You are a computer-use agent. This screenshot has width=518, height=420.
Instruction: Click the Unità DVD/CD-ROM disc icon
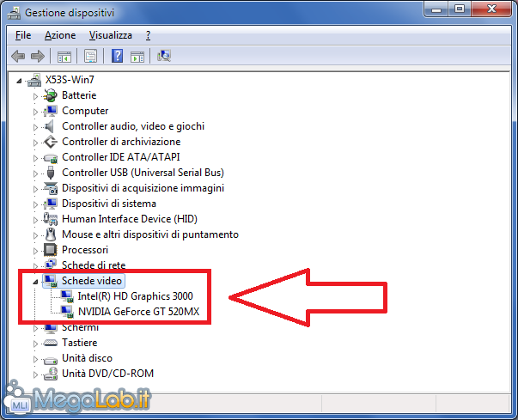click(x=51, y=374)
